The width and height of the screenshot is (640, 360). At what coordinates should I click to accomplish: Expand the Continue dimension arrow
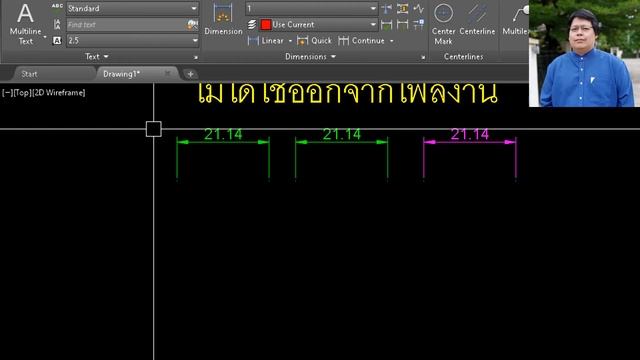392,41
